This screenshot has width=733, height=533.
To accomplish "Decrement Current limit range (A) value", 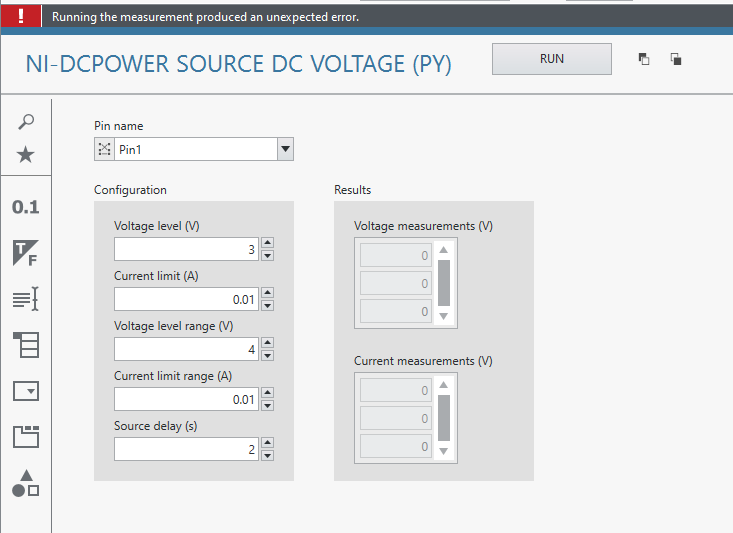I will (267, 405).
